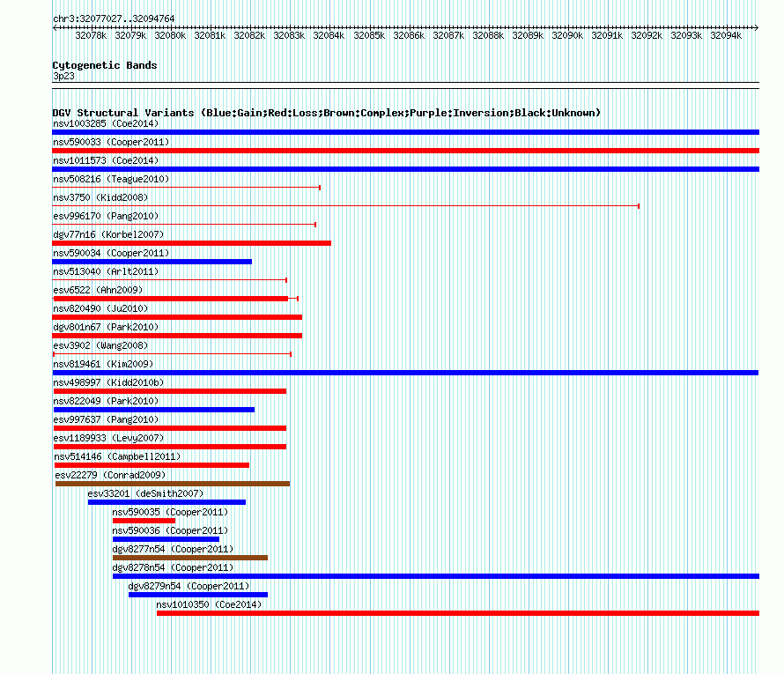This screenshot has width=784, height=674.
Task: Click nsv590035 (Cooper2011) label
Action: coord(170,512)
